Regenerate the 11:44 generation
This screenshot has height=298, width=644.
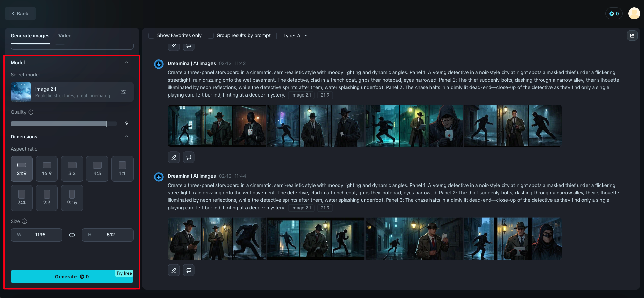[x=189, y=270]
